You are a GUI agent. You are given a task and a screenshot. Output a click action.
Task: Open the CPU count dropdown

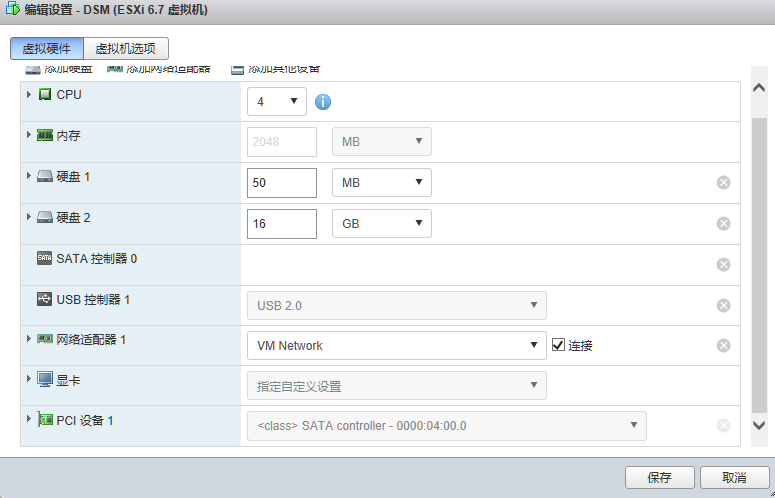pyautogui.click(x=277, y=102)
